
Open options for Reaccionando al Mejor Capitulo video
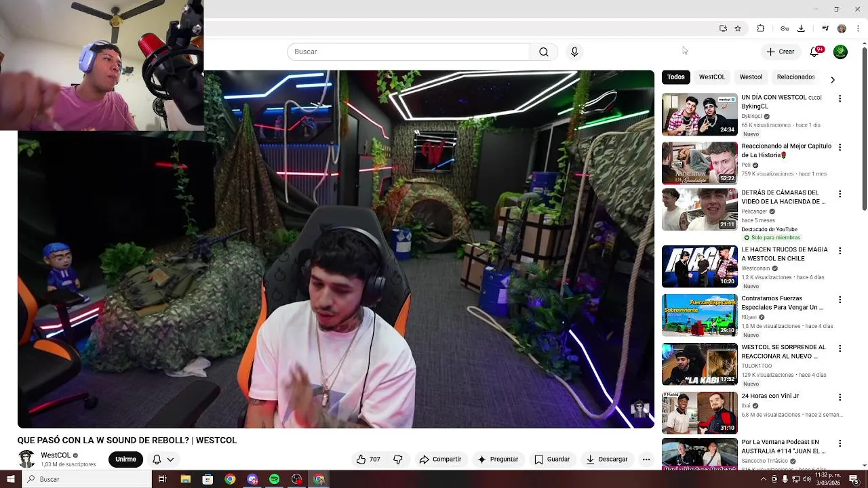pyautogui.click(x=840, y=148)
